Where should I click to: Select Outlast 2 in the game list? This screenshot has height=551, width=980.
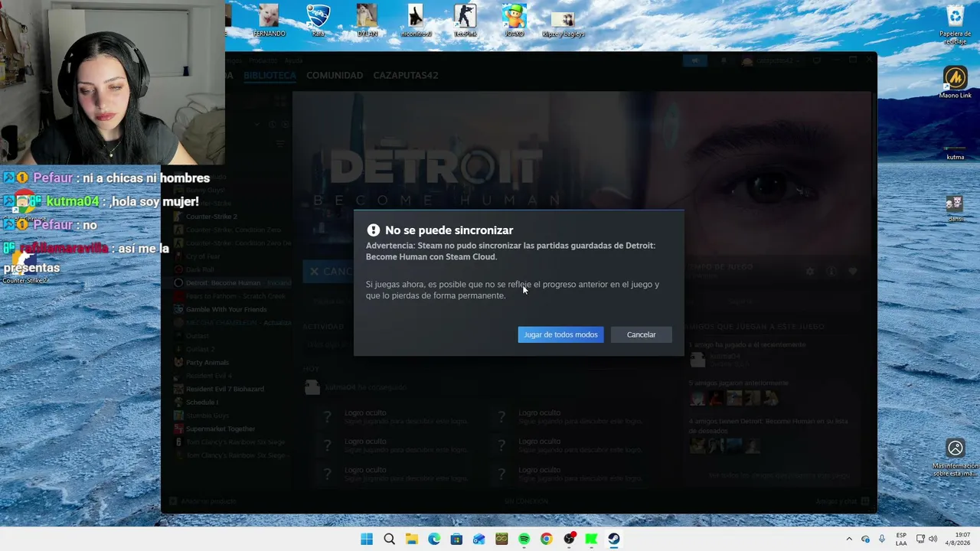click(x=201, y=349)
